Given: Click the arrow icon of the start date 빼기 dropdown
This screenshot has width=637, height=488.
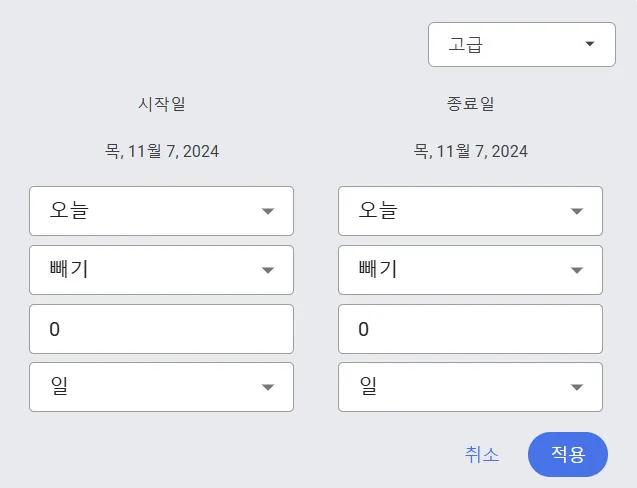Looking at the screenshot, I should (268, 270).
